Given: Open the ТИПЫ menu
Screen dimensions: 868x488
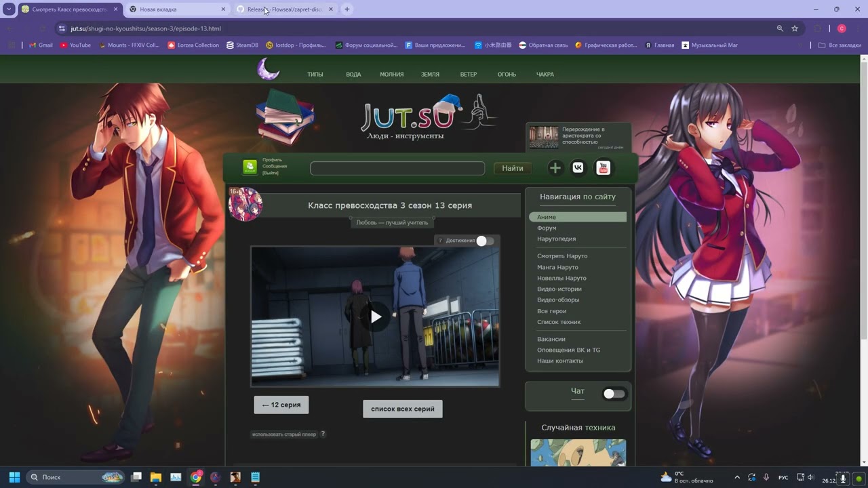Looking at the screenshot, I should point(315,75).
